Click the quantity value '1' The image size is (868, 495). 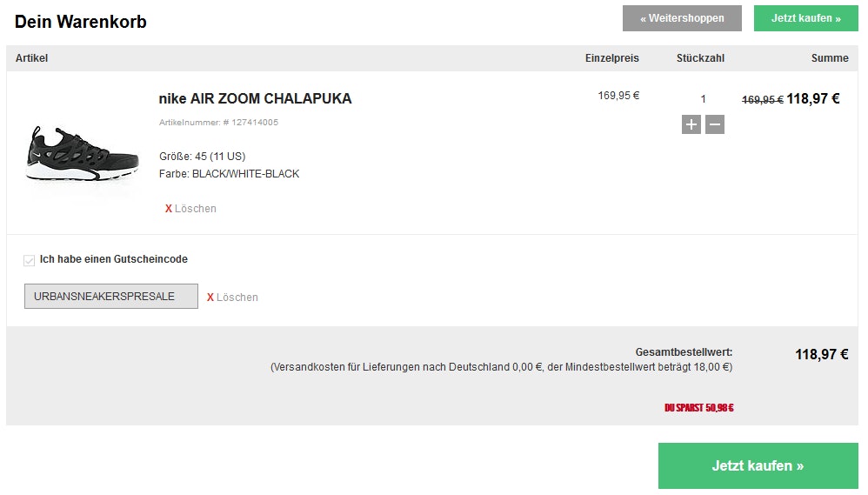[703, 99]
